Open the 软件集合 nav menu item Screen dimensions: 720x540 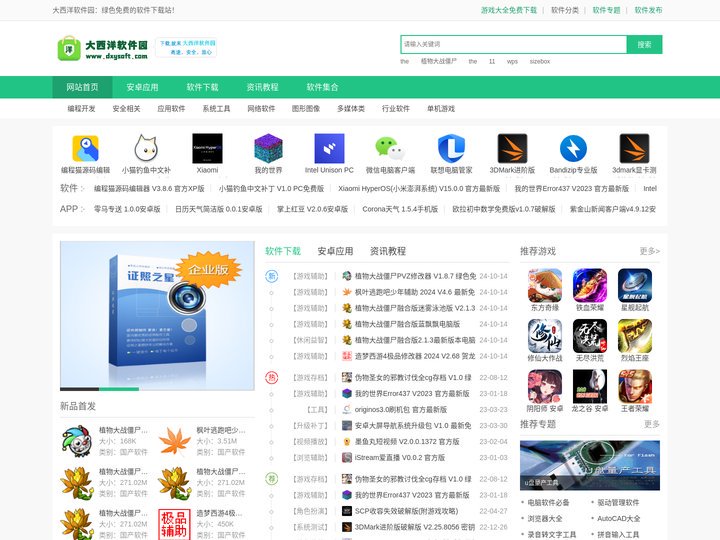coord(323,87)
